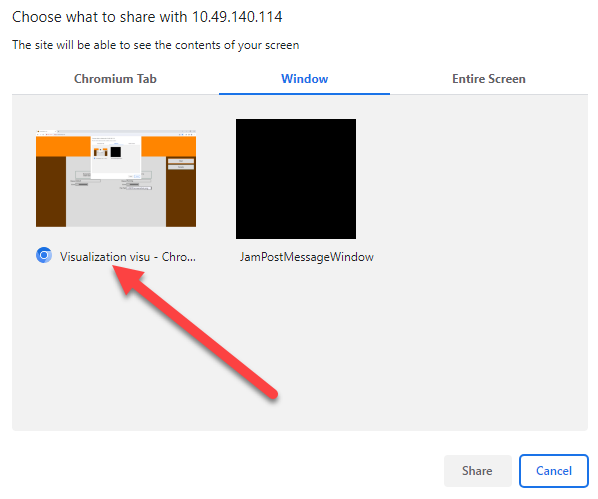Click the orange header in the window preview

pyautogui.click(x=63, y=146)
